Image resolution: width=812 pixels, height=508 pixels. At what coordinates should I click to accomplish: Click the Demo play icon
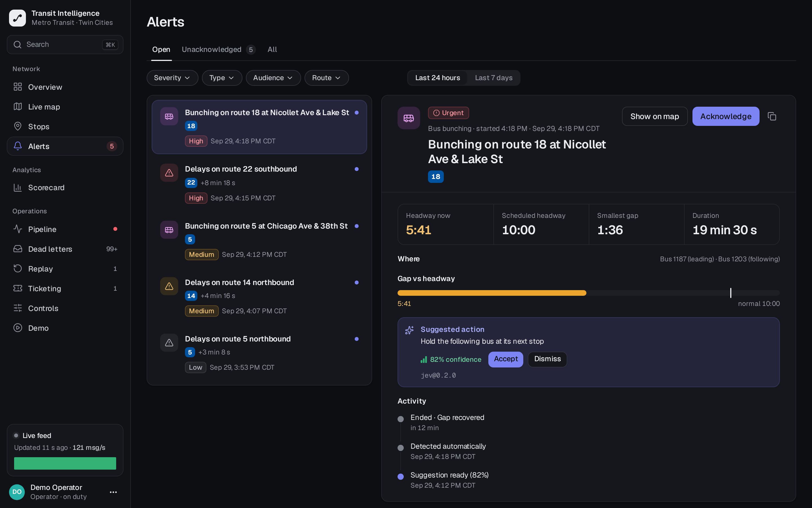pyautogui.click(x=18, y=328)
